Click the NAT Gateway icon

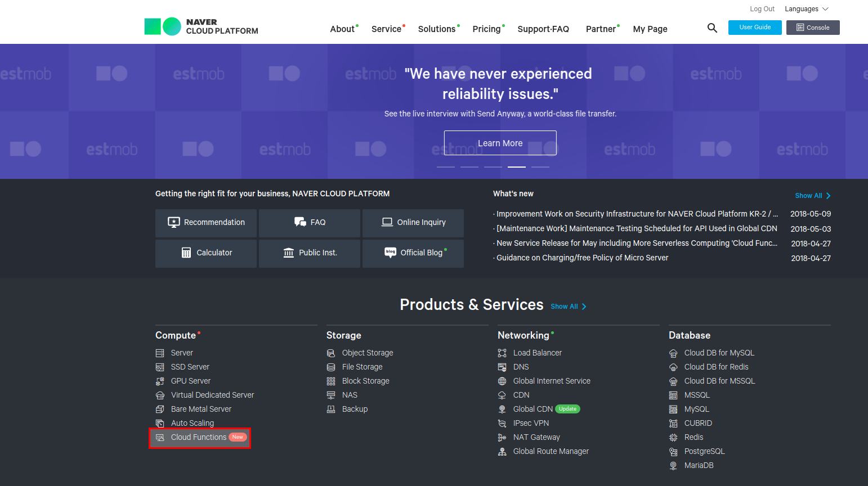502,437
